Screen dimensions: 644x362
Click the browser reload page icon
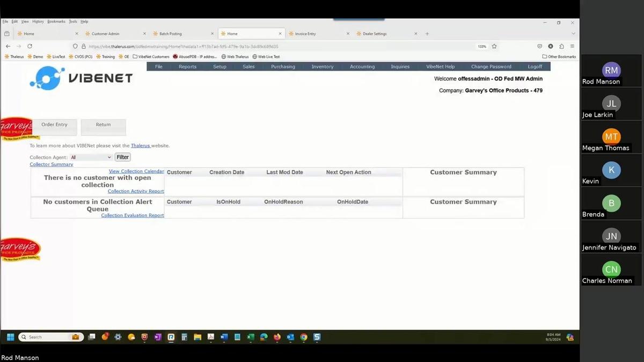(x=30, y=46)
